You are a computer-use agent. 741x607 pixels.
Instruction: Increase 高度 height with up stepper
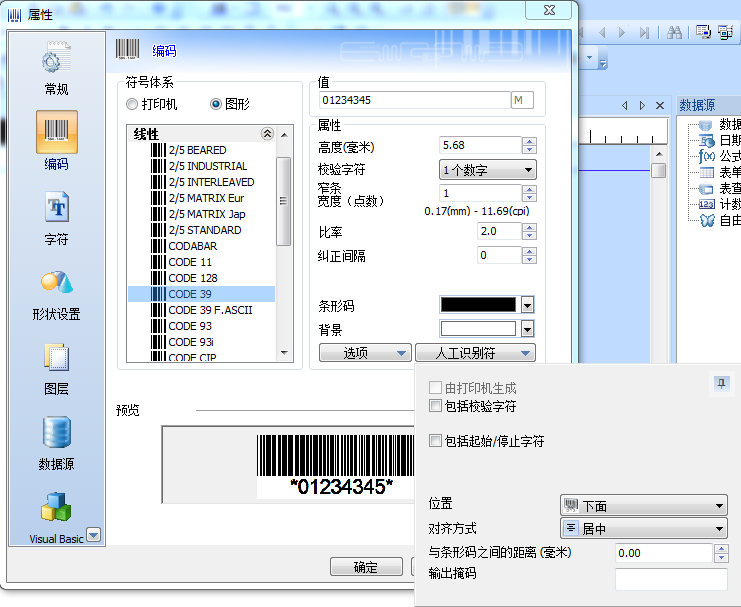click(x=529, y=141)
